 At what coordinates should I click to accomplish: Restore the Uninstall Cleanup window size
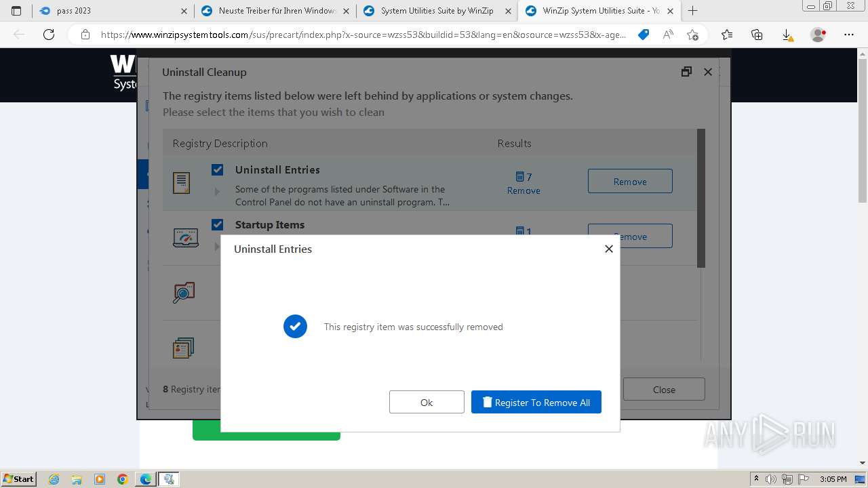click(686, 72)
